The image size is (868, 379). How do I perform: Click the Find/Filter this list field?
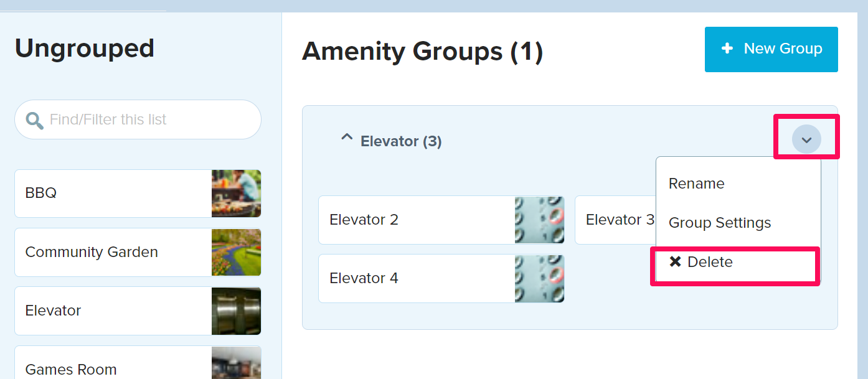[x=138, y=119]
